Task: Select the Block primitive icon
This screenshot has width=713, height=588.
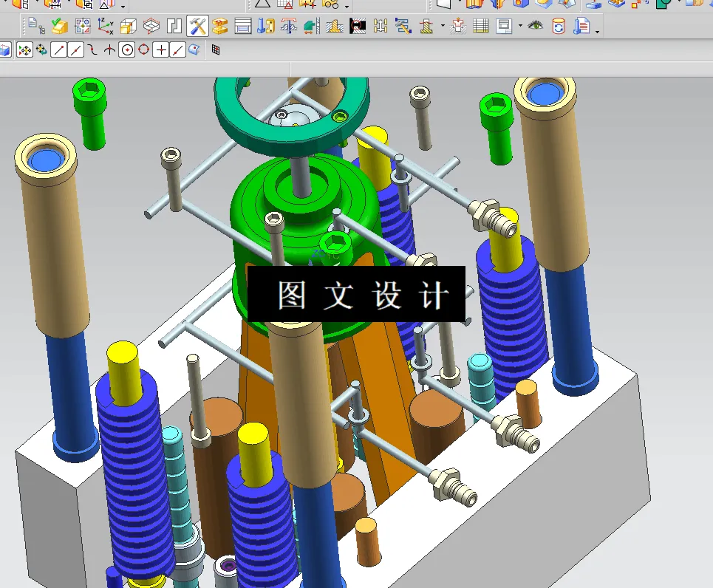Action: (x=128, y=27)
